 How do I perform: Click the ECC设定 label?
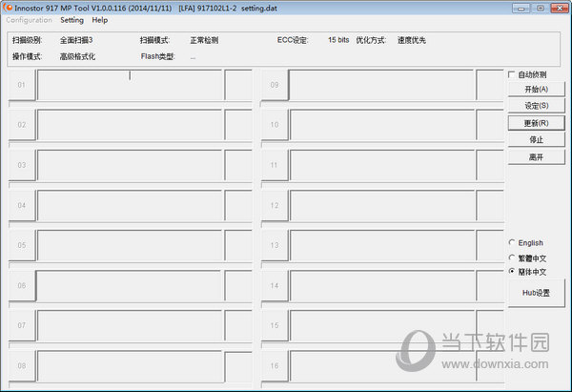pos(293,40)
